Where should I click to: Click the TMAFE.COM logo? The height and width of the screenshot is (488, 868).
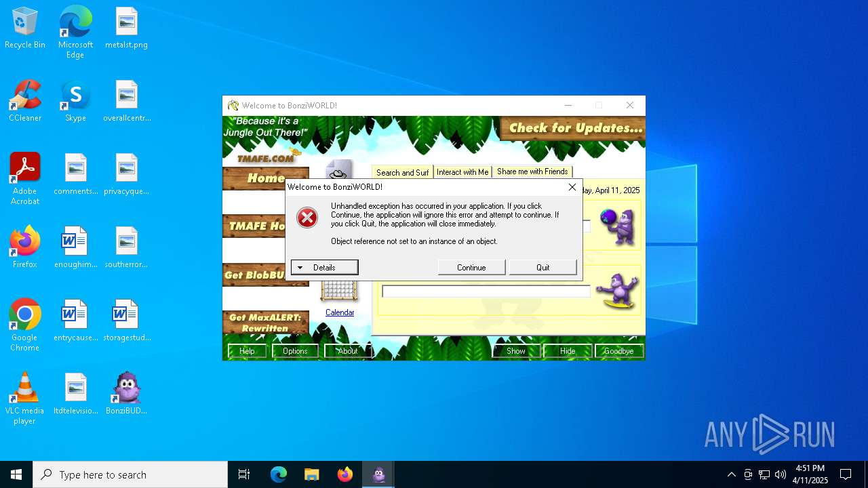coord(266,158)
